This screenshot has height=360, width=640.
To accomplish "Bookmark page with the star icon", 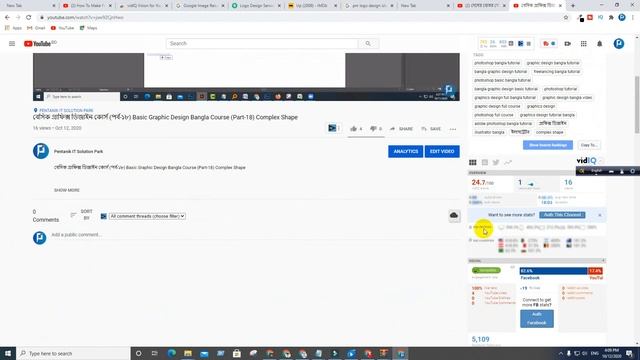I will pyautogui.click(x=566, y=18).
